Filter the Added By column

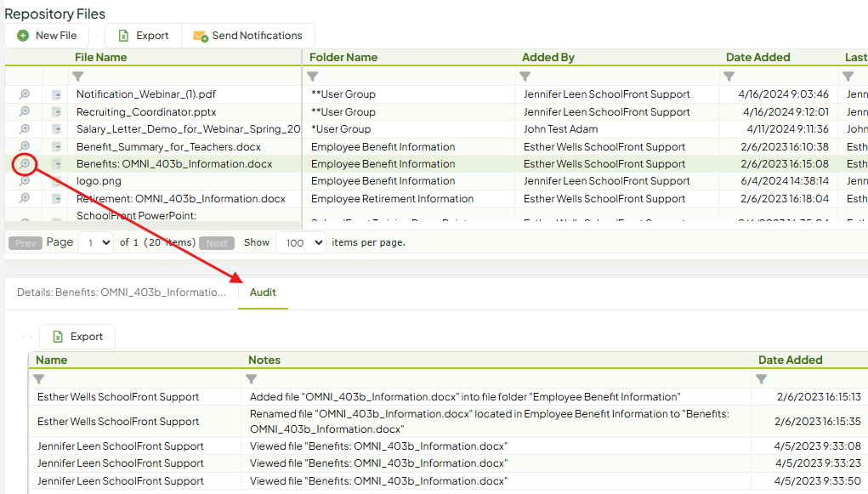pyautogui.click(x=525, y=77)
